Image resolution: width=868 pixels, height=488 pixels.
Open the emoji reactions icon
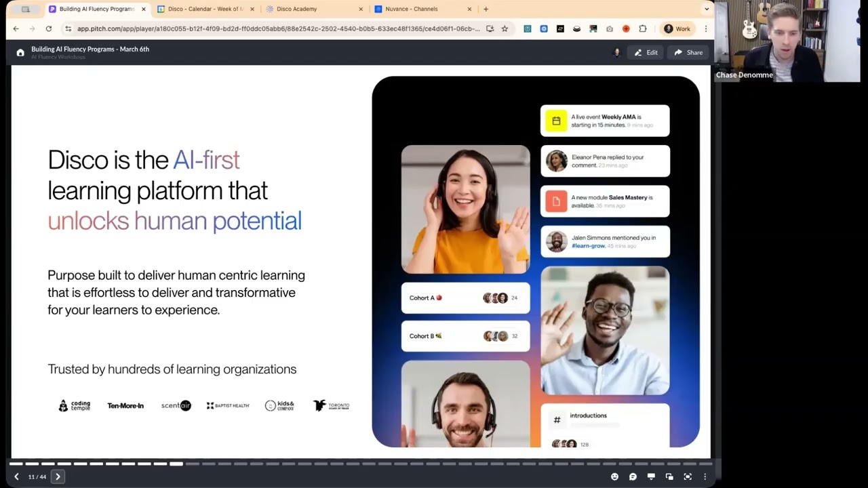point(614,476)
